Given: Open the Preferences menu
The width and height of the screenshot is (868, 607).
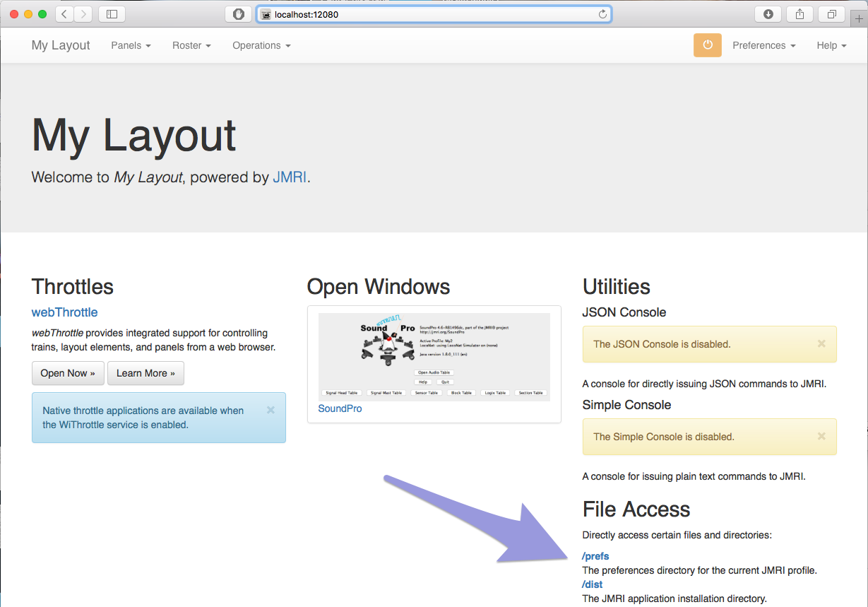Looking at the screenshot, I should pos(763,45).
